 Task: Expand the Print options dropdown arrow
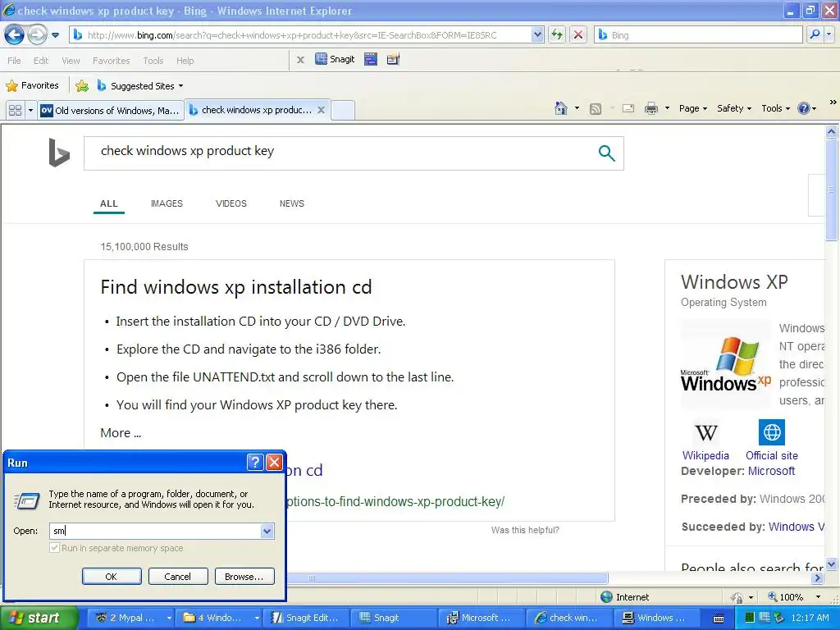coord(667,108)
